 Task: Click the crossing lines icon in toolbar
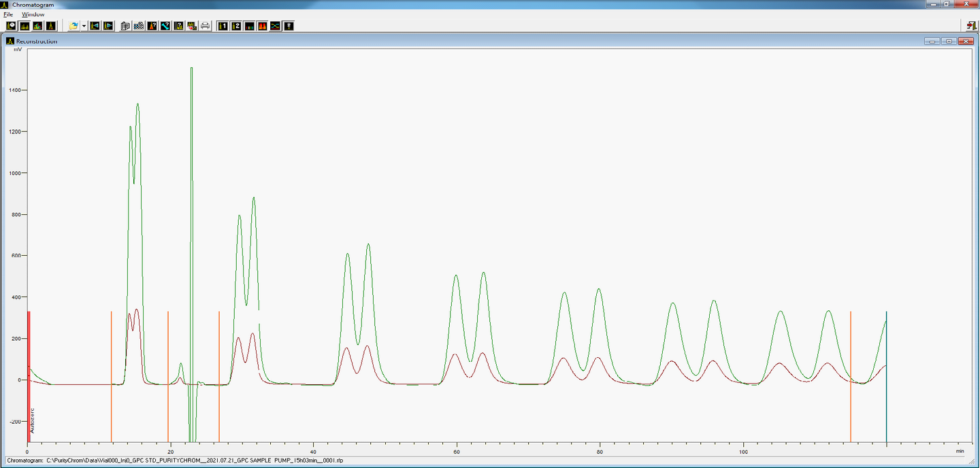pyautogui.click(x=275, y=26)
